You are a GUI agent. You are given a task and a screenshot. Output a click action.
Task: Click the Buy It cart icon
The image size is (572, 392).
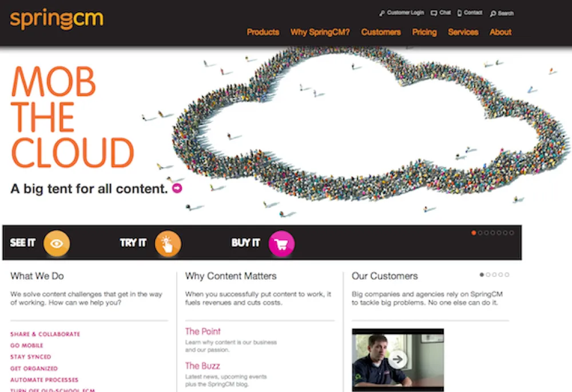(x=281, y=243)
